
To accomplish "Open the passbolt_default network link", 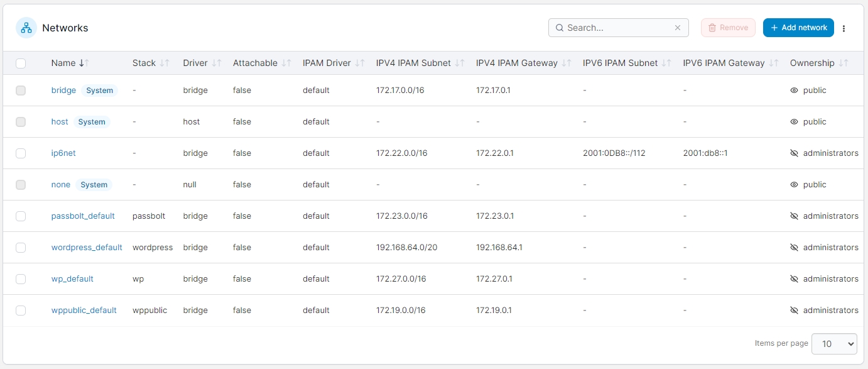I will click(x=83, y=216).
